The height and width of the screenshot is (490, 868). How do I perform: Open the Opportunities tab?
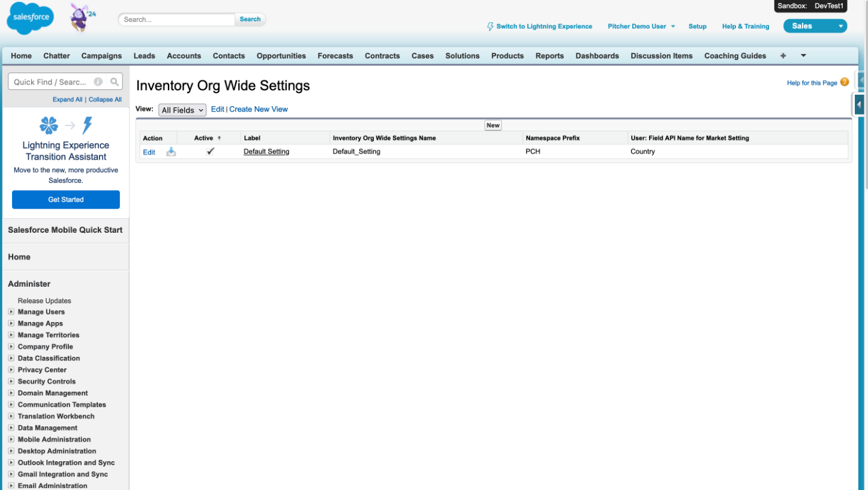pos(281,56)
